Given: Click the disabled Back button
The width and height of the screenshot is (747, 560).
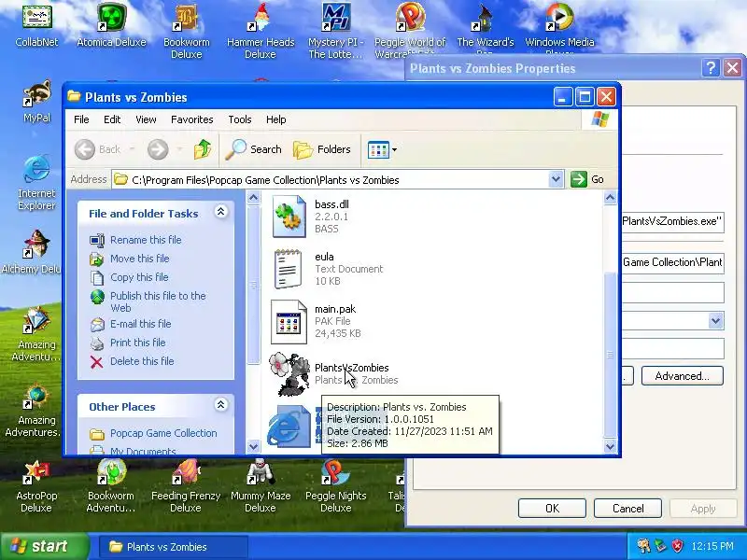Looking at the screenshot, I should point(98,149).
